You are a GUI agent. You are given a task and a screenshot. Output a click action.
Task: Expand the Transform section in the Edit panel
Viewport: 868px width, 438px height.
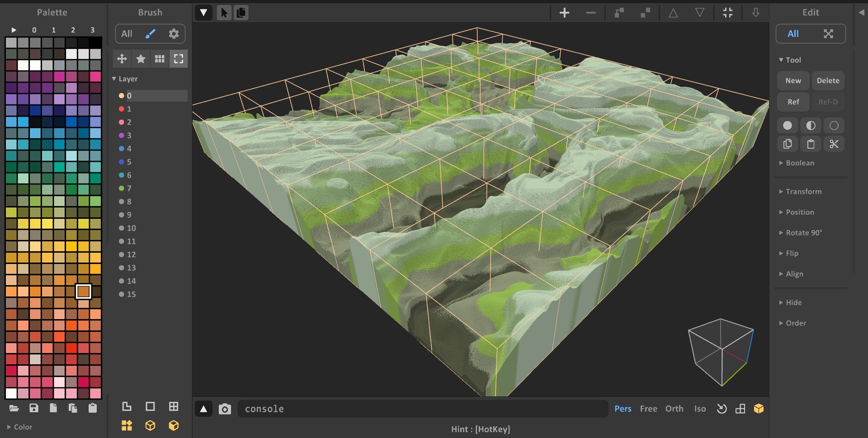[802, 191]
